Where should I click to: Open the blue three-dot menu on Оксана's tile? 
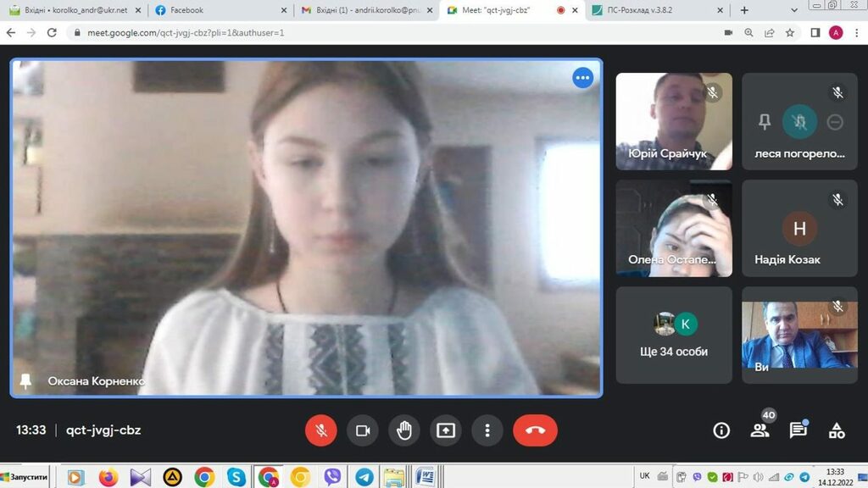pyautogui.click(x=582, y=78)
